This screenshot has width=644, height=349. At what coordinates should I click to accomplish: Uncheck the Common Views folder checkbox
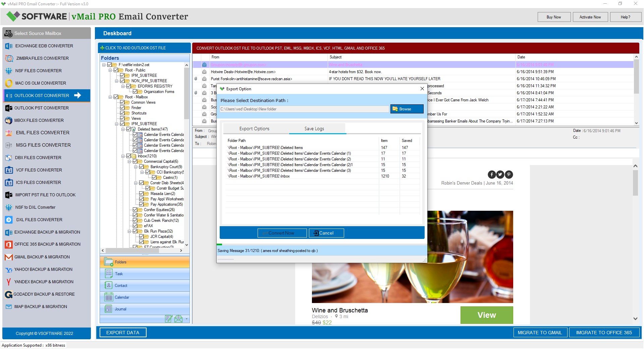click(122, 102)
